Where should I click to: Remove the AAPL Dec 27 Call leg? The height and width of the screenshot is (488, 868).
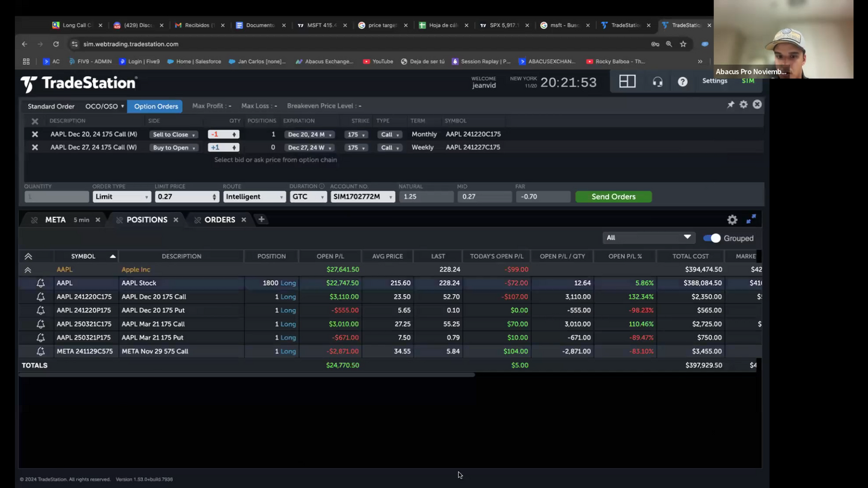tap(35, 148)
